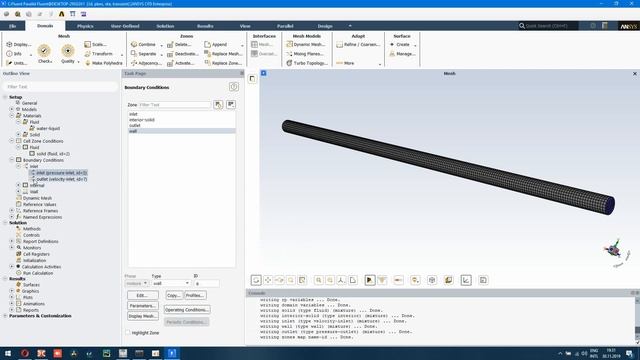Viewport: 640px width, 360px height.
Task: Expand the Report Definitions node
Action: click(x=12, y=241)
